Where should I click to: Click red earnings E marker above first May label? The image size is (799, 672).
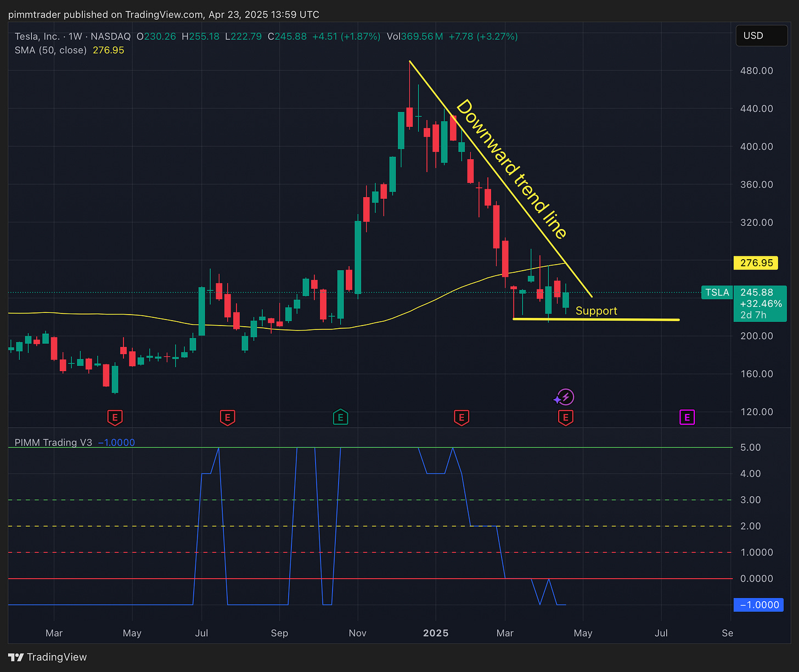pos(115,418)
